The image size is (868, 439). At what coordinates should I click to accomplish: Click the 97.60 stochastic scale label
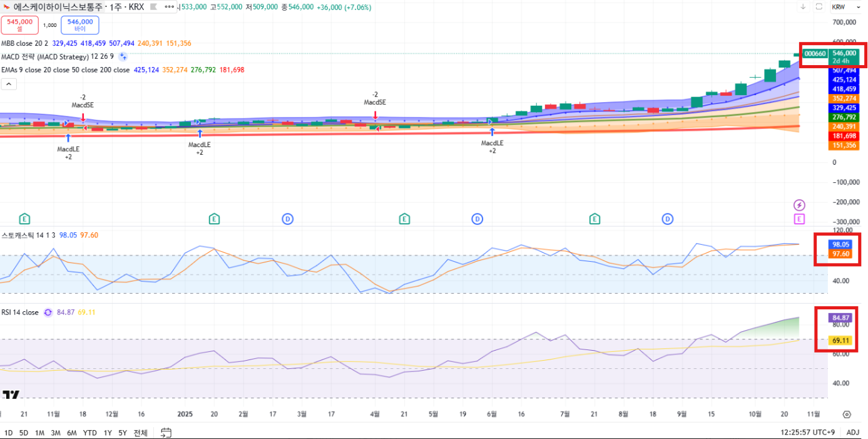(x=840, y=254)
